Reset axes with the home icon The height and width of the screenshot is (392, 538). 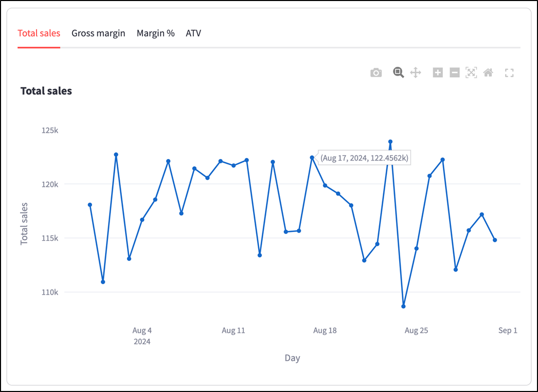point(488,73)
